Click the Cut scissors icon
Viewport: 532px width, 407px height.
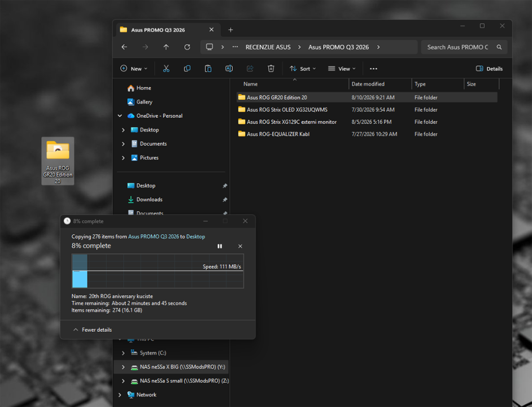166,69
